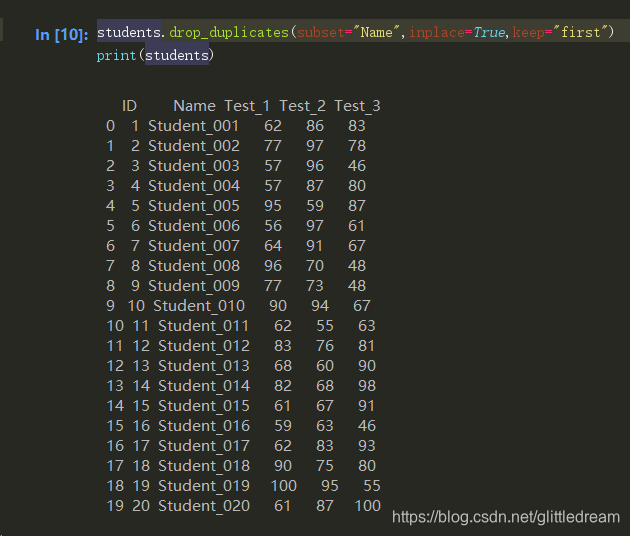Screen dimensions: 630x536
Task: Click the Name column header
Action: [x=194, y=106]
